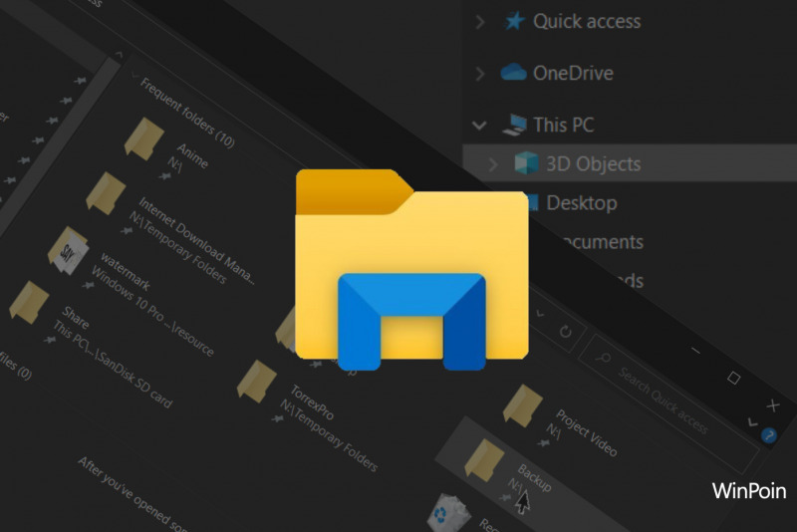Click the search magnifier icon
The width and height of the screenshot is (797, 532).
click(x=603, y=358)
